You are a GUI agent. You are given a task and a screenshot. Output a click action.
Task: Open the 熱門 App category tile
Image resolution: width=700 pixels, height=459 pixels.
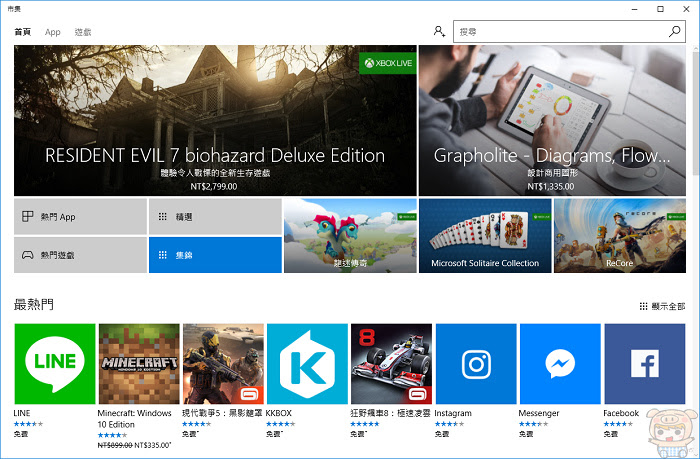pos(80,217)
